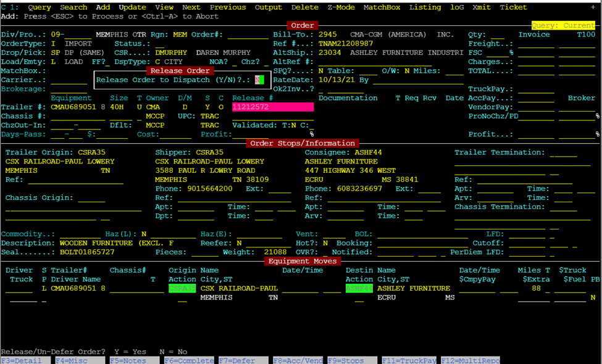The image size is (602, 364).
Task: Click the F7=Defer button
Action: click(x=243, y=360)
